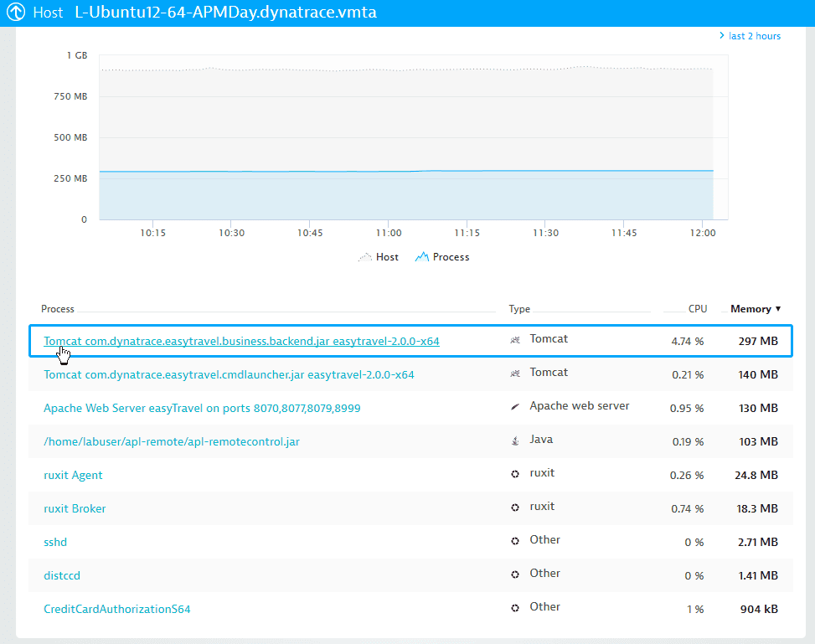Click the ruxit icon in the ruxit Agent row

click(515, 474)
